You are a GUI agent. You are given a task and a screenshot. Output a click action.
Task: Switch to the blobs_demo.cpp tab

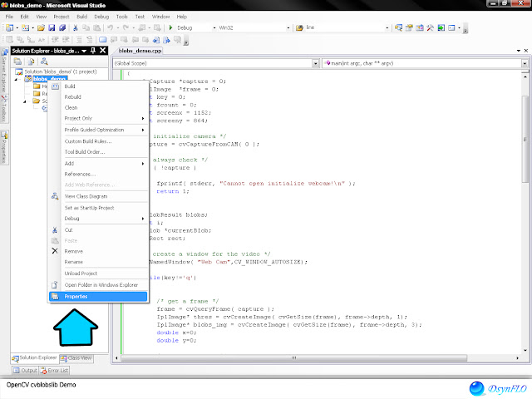click(x=140, y=51)
